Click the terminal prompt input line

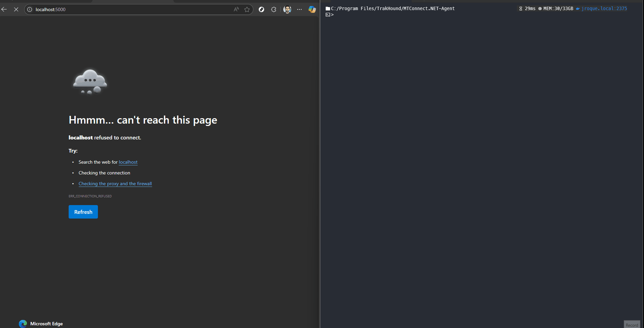tap(481, 15)
